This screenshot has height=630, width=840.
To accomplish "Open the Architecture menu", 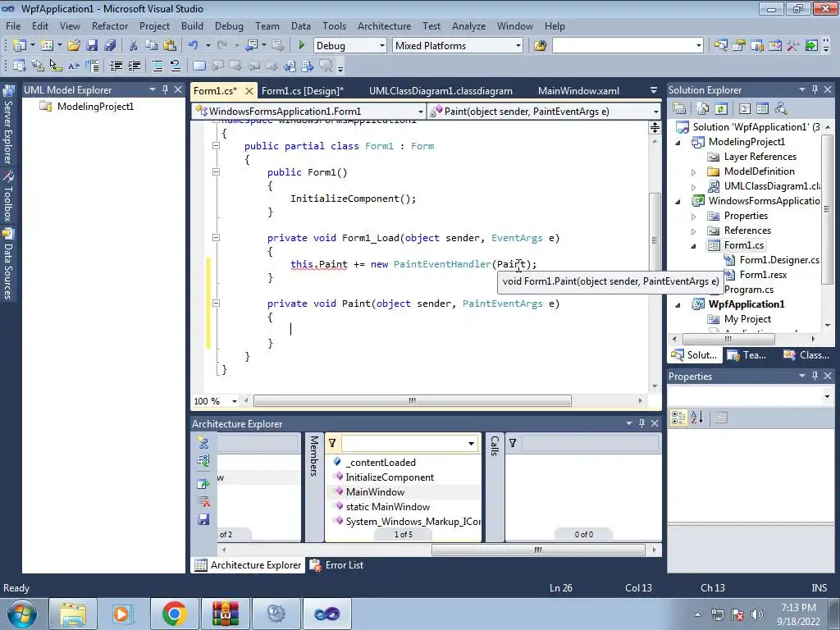I will 384,26.
